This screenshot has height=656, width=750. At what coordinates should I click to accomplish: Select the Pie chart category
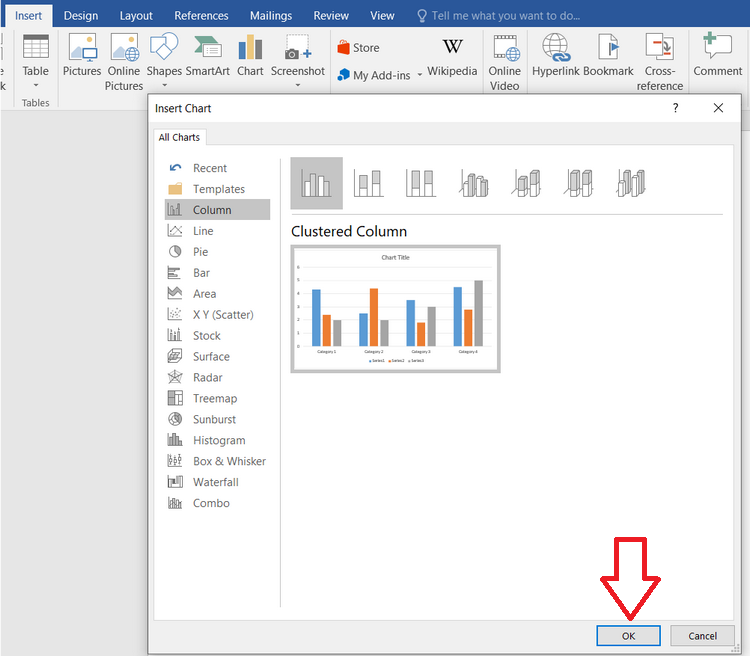coord(218,252)
